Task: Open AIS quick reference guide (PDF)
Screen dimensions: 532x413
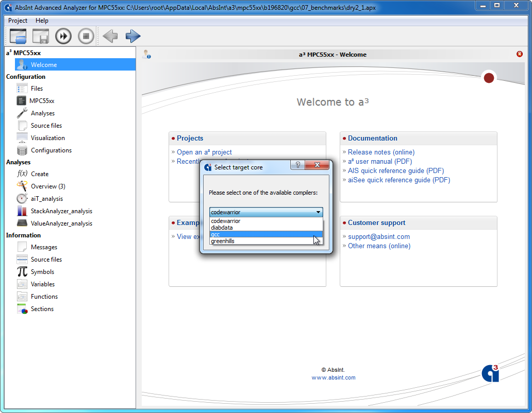Action: pyautogui.click(x=395, y=171)
